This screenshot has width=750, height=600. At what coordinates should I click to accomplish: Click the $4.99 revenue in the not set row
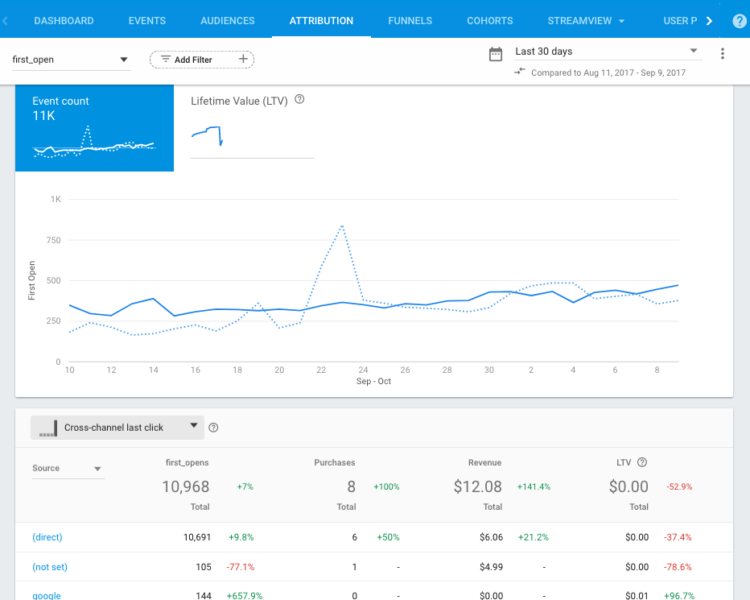point(491,567)
